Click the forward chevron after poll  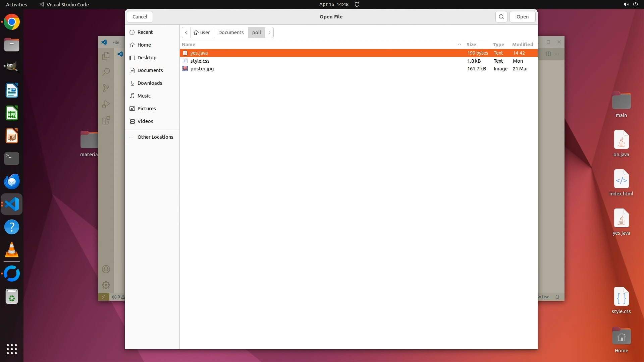(269, 33)
